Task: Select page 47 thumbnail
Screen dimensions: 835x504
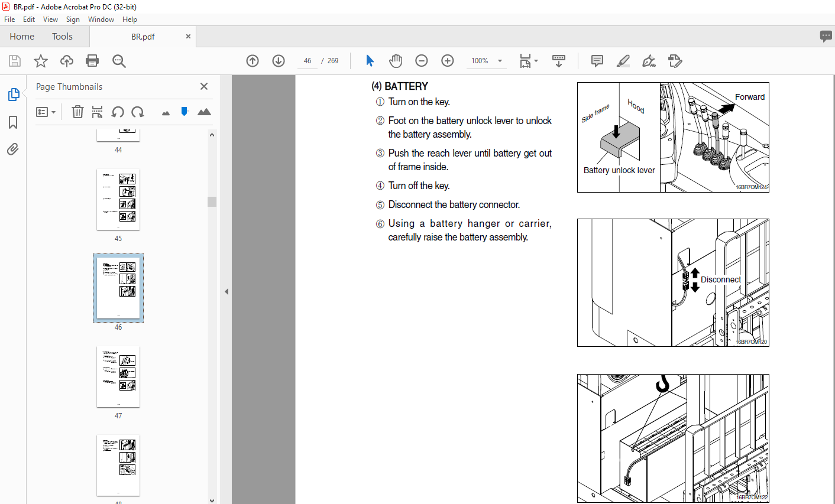Action: [118, 377]
